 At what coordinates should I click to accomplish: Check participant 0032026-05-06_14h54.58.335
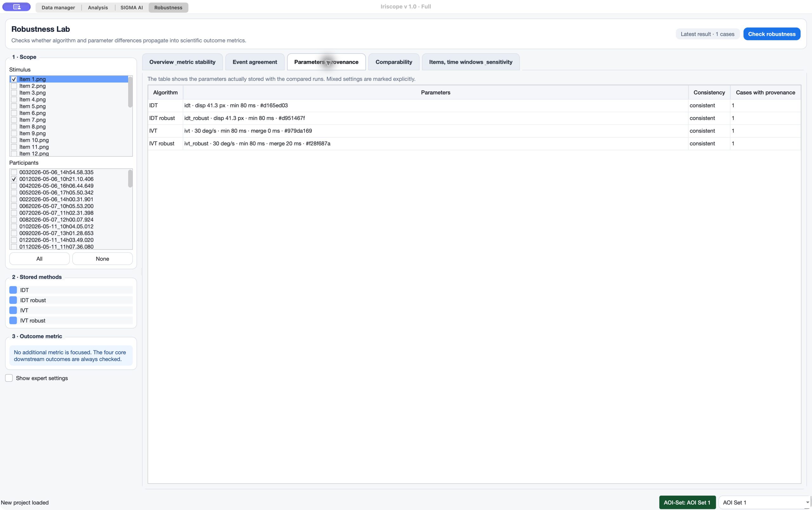click(14, 172)
